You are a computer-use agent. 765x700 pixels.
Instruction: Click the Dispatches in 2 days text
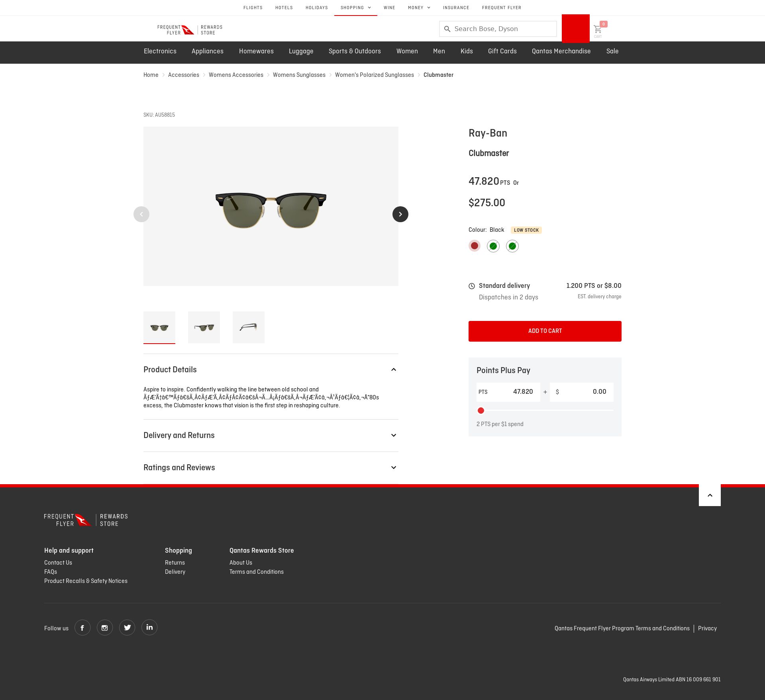(508, 297)
